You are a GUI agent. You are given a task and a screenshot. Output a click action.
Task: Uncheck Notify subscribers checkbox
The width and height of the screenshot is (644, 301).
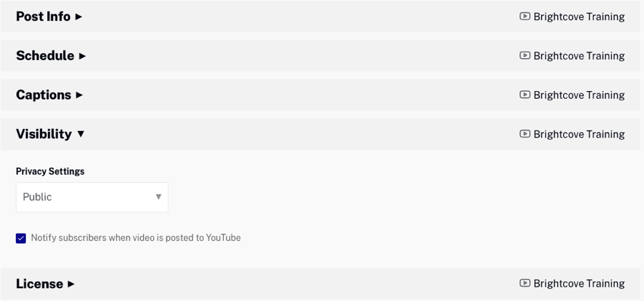[x=21, y=238]
